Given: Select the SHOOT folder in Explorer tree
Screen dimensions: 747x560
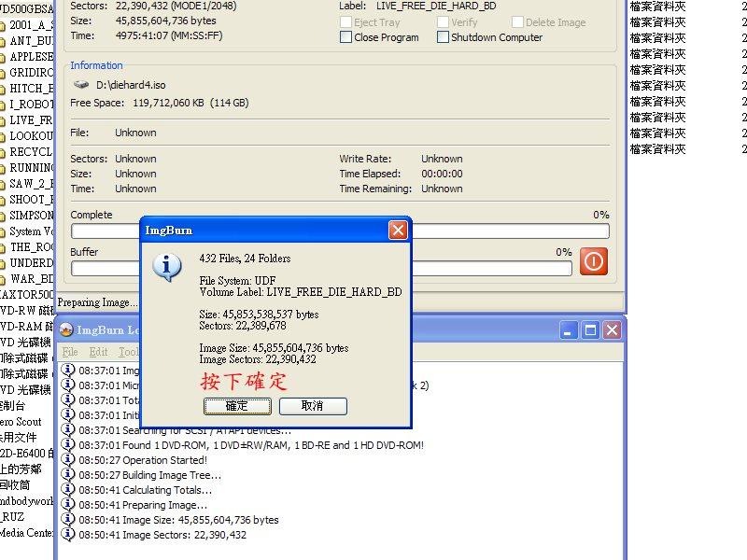Looking at the screenshot, I should 32,200.
